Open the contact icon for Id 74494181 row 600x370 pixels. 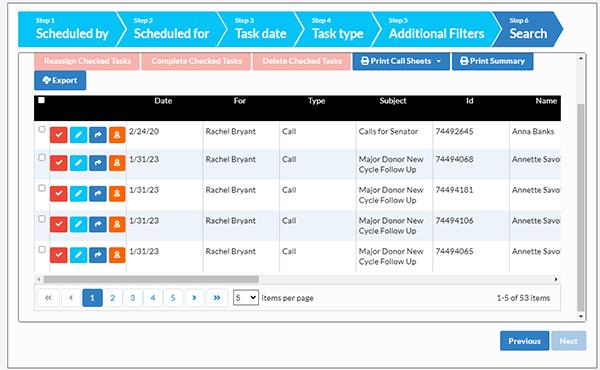(x=117, y=193)
